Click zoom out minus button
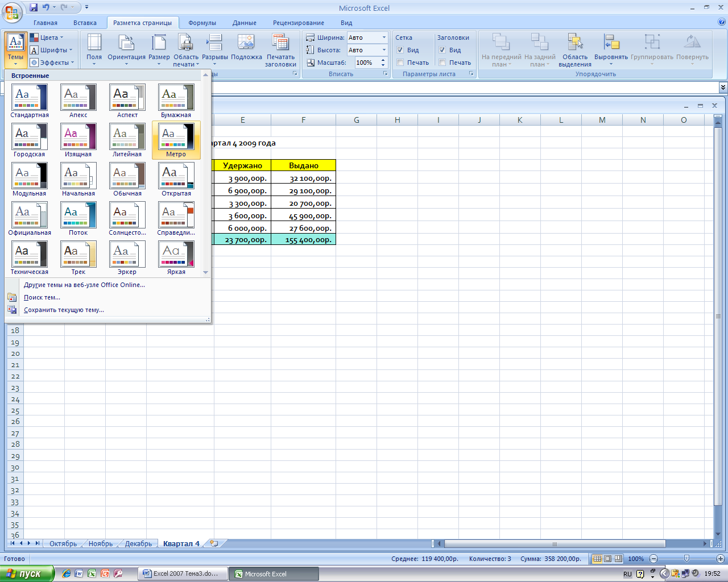Screen dimensions: 728x582 tap(653, 559)
